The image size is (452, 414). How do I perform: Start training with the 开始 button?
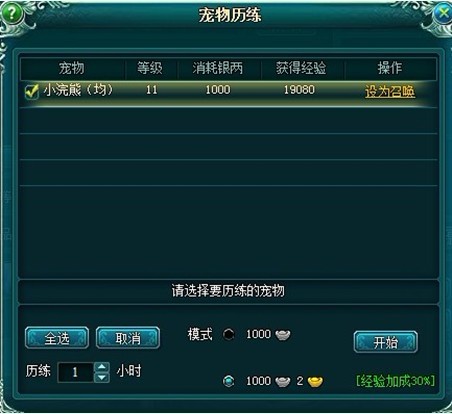click(386, 342)
